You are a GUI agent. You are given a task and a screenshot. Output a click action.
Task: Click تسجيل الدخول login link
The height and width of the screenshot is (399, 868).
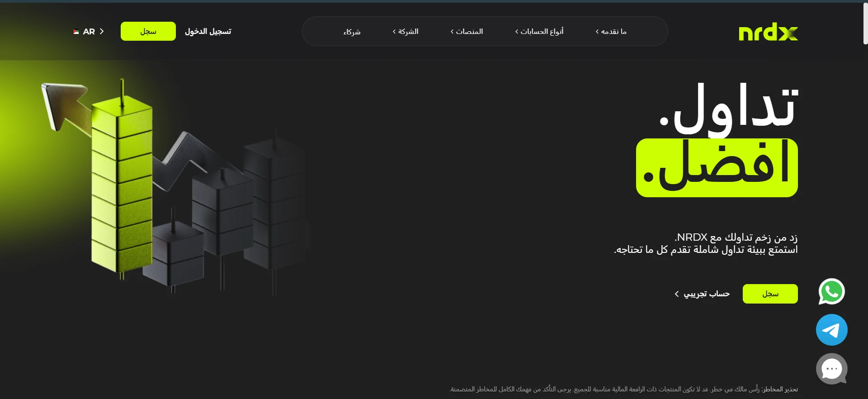click(208, 31)
